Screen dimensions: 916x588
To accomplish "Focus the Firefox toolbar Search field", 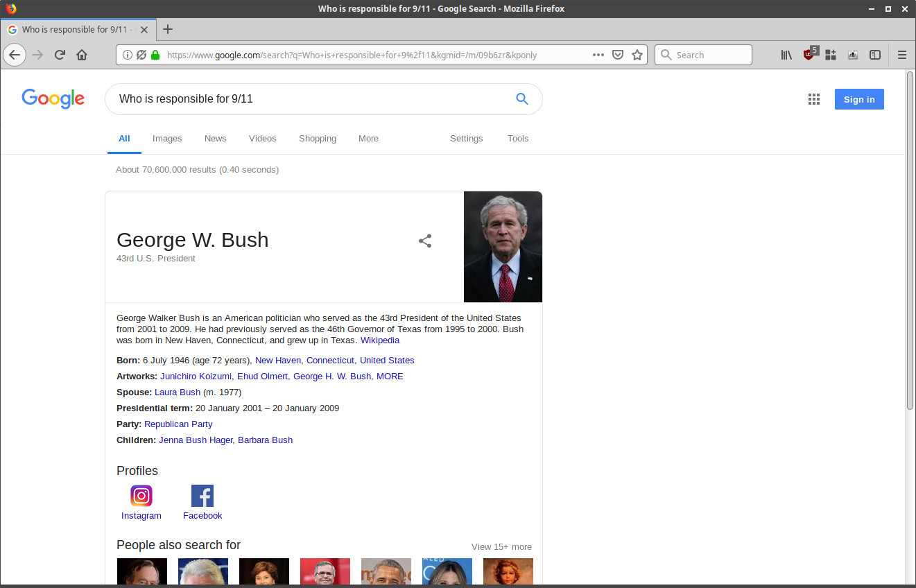I will [x=703, y=55].
